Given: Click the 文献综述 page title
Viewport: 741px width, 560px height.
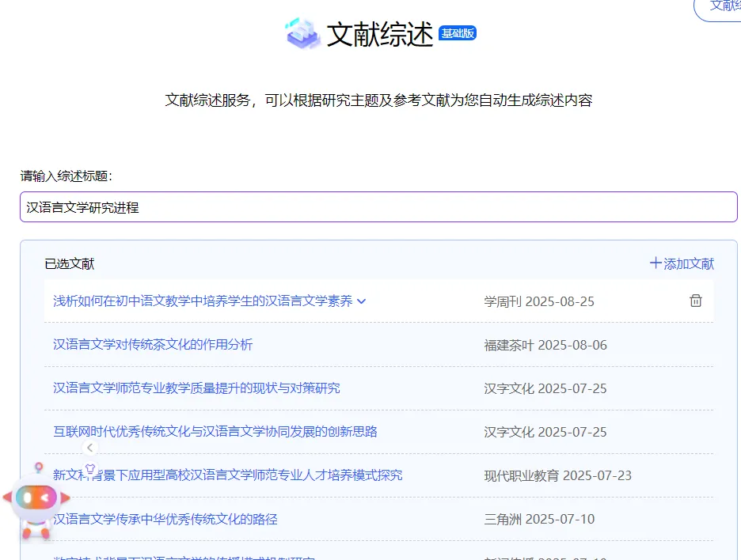Looking at the screenshot, I should click(x=379, y=34).
